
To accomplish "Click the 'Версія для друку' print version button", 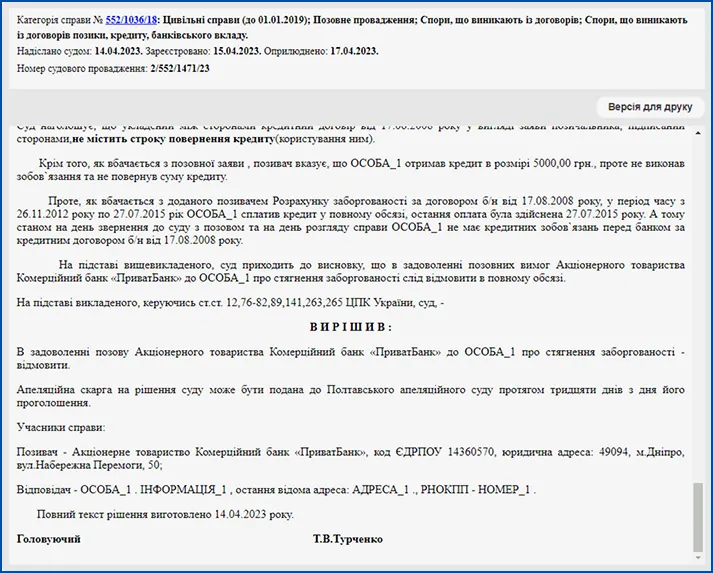I will point(650,107).
